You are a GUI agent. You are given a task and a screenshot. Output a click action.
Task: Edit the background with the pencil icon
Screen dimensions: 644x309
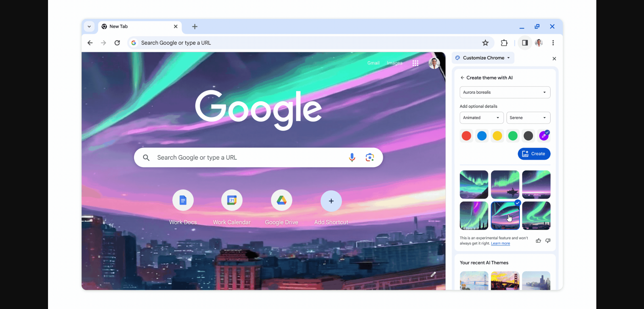click(433, 274)
